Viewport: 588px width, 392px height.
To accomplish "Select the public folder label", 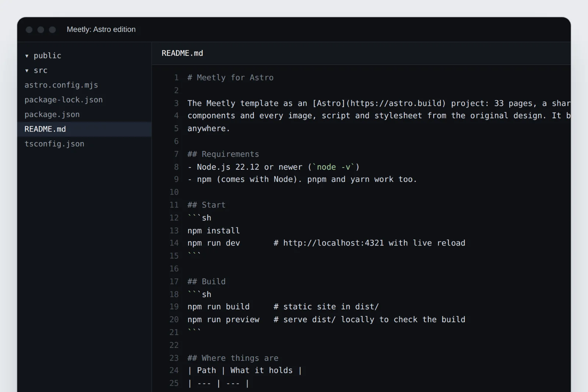I will 47,55.
